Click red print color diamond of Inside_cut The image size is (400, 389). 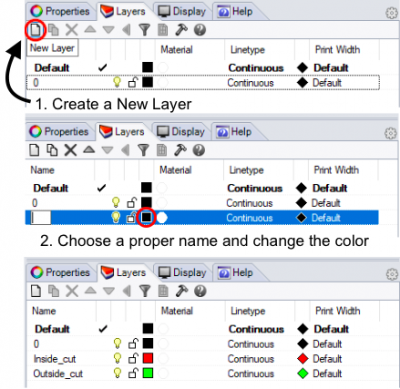303,359
